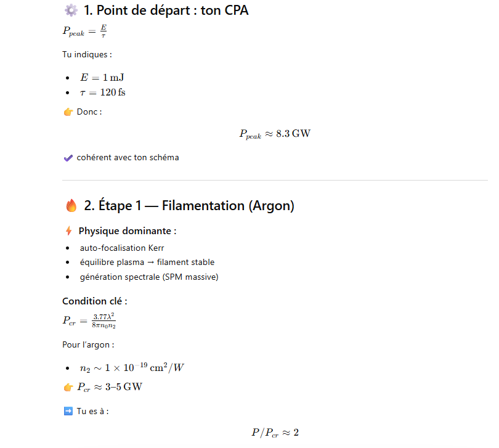Screen dimensions: 499x448
Task: Click the P_cr critical power formula
Action: click(89, 320)
